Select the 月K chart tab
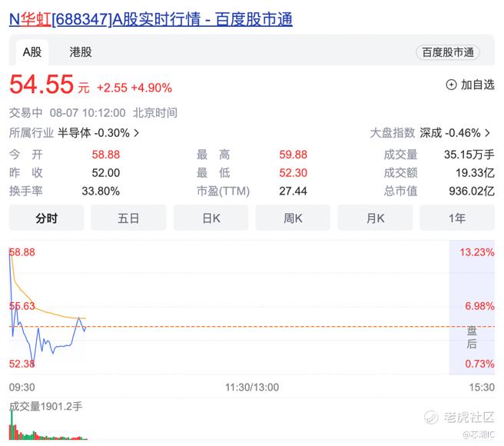This screenshot has width=504, height=446. pos(375,218)
